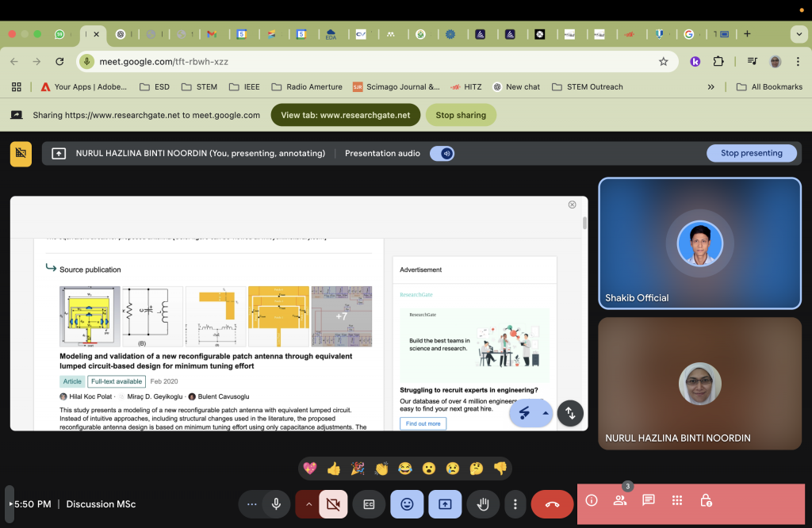Open the ESD bookmarks folder

(x=155, y=87)
